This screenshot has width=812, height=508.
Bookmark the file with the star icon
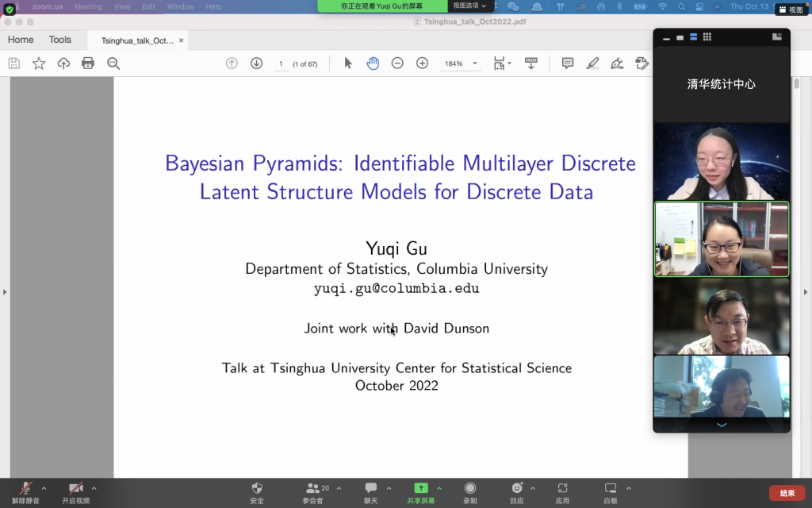coord(39,63)
